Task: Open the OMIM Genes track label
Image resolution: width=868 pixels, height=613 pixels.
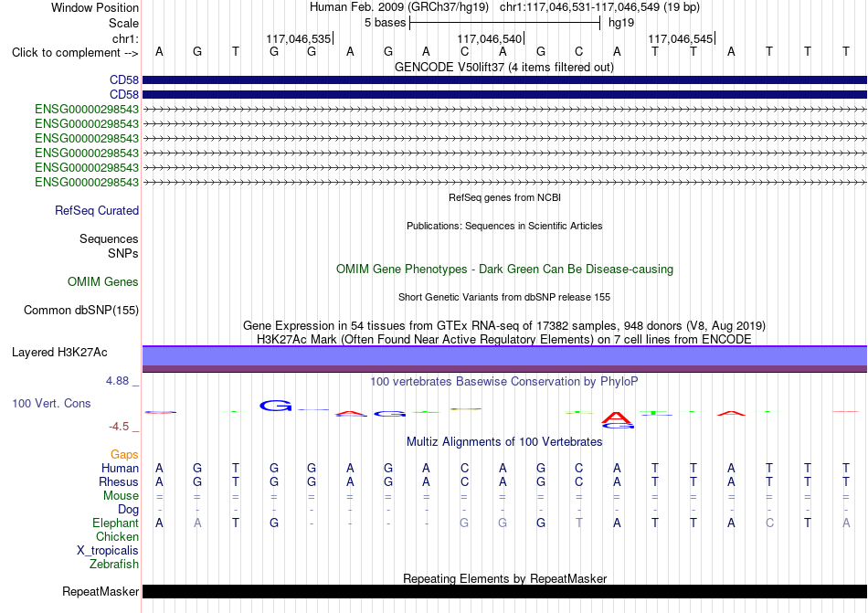Action: tap(103, 282)
